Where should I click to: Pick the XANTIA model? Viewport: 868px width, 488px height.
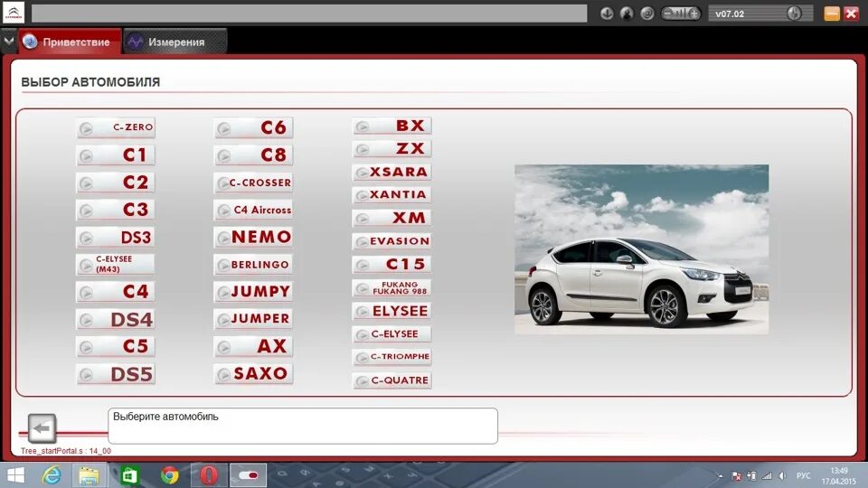point(392,195)
